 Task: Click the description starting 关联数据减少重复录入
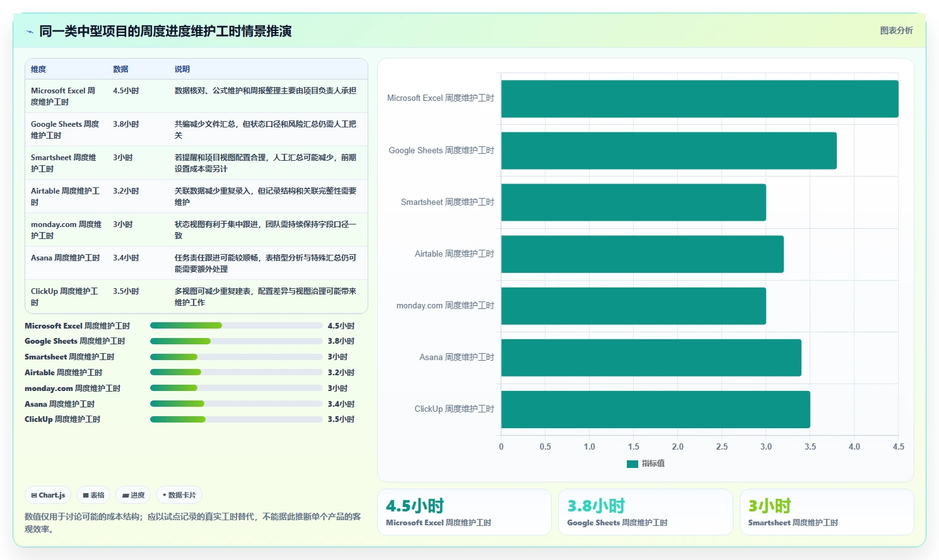click(265, 197)
